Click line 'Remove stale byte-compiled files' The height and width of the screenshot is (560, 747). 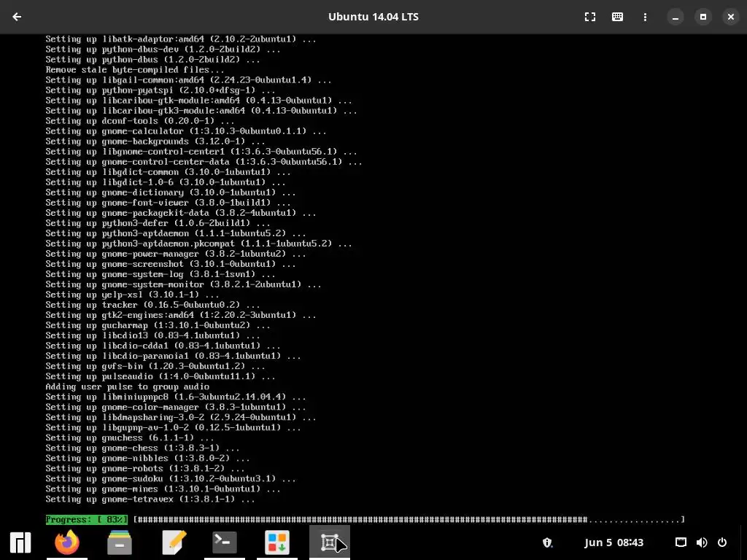click(x=135, y=69)
